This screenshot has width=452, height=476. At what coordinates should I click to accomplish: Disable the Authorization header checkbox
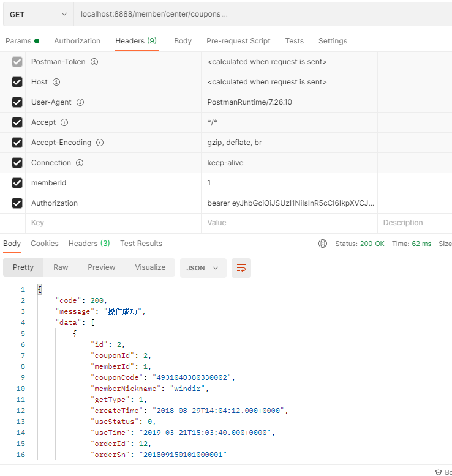point(17,203)
